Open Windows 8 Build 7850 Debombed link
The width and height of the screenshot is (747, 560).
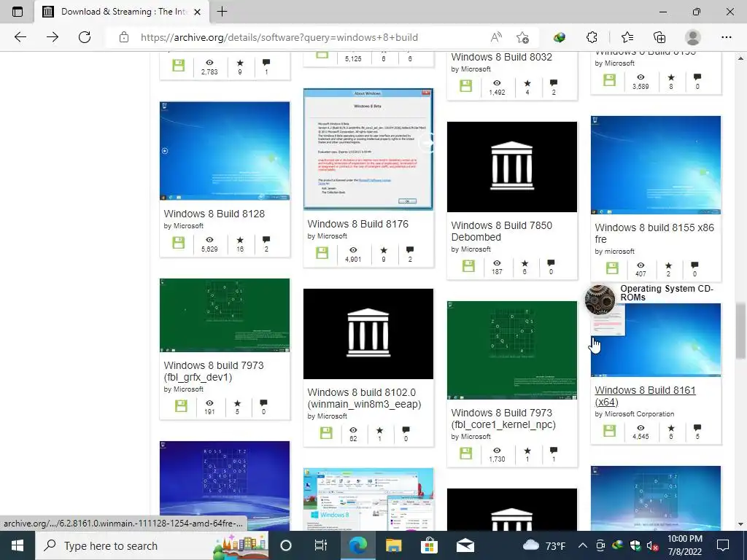point(502,231)
